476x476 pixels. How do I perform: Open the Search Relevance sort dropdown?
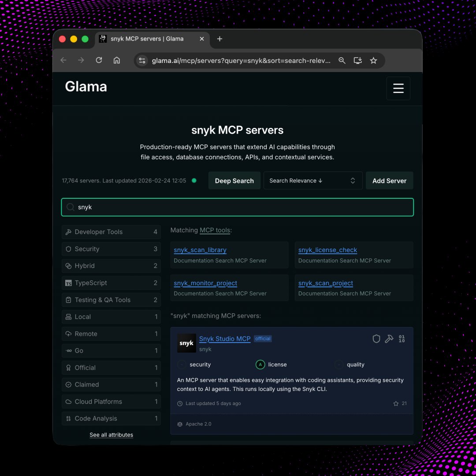313,181
